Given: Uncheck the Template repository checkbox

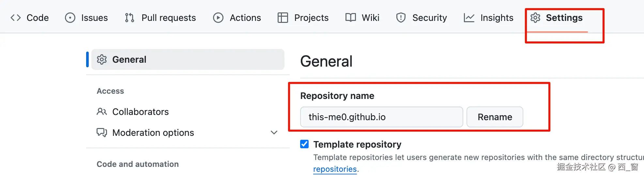Looking at the screenshot, I should (304, 144).
